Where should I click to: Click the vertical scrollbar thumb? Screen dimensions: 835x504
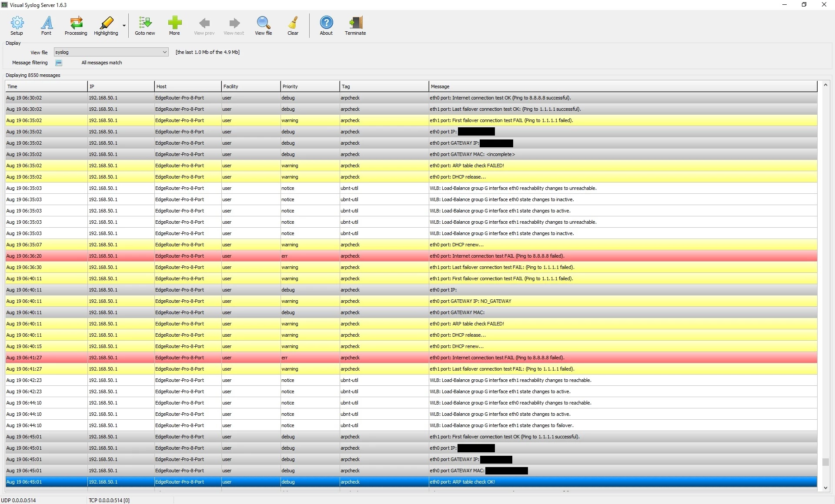[x=825, y=462]
